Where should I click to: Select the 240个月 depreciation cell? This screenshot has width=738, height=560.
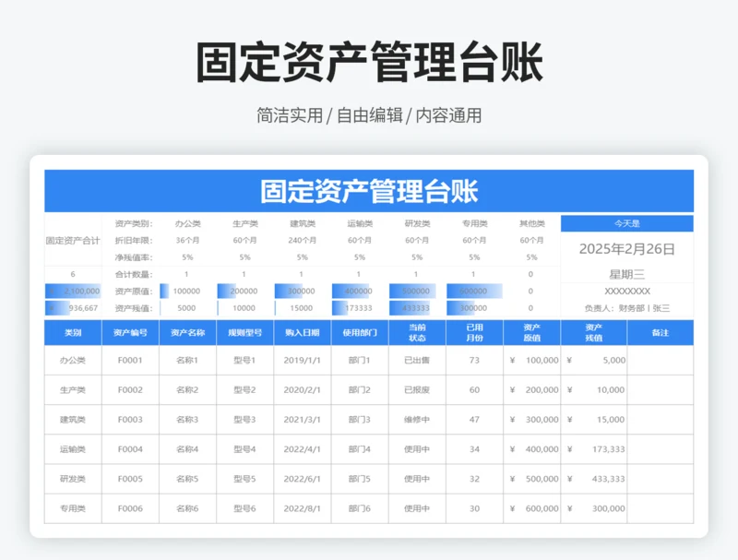303,241
